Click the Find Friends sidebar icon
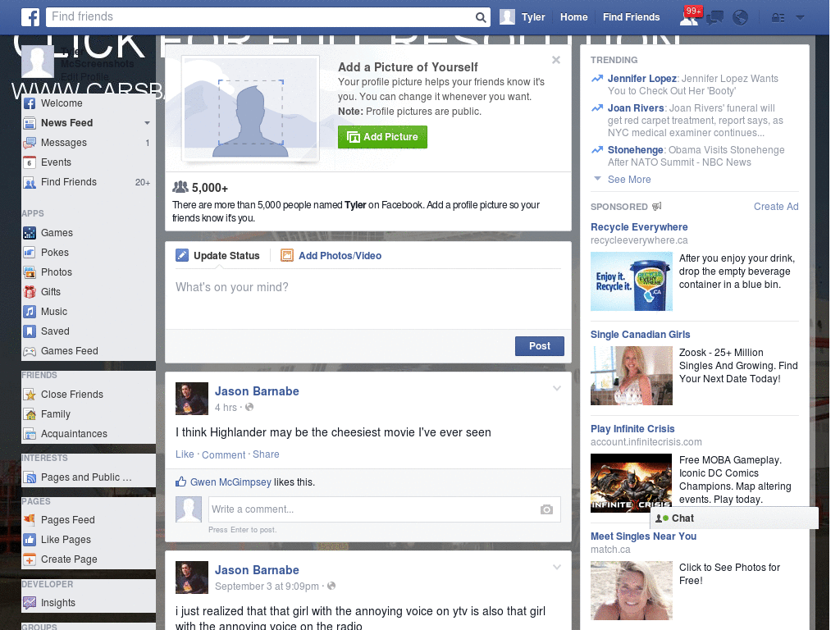This screenshot has width=840, height=630. [x=30, y=182]
